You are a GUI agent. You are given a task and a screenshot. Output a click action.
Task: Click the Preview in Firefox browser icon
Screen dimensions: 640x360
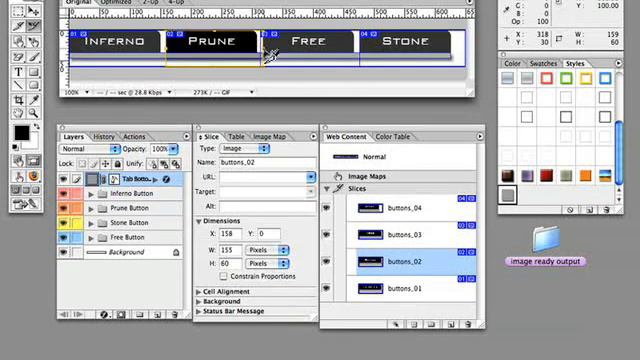tap(33, 176)
